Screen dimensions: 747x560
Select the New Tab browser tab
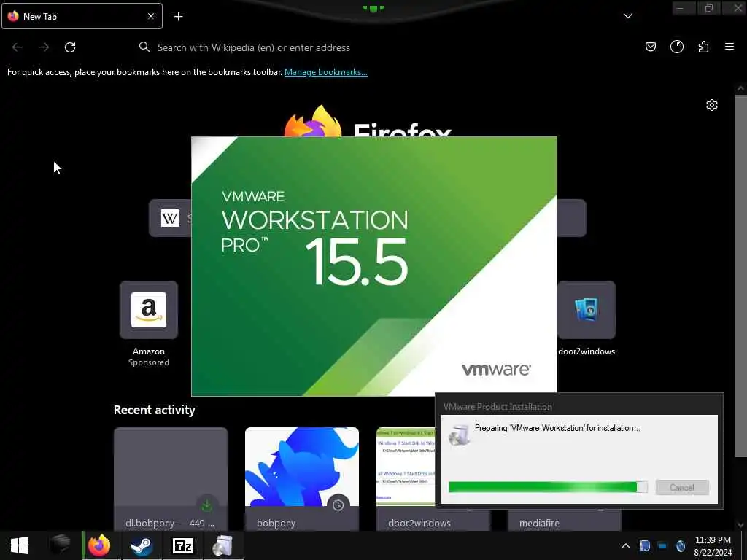82,16
